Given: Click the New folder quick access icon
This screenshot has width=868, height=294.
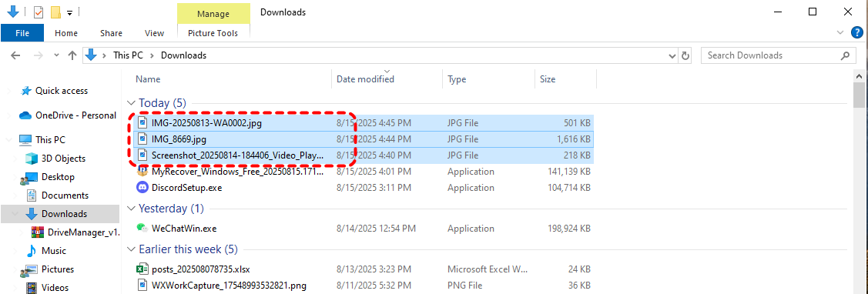Looking at the screenshot, I should click(55, 12).
